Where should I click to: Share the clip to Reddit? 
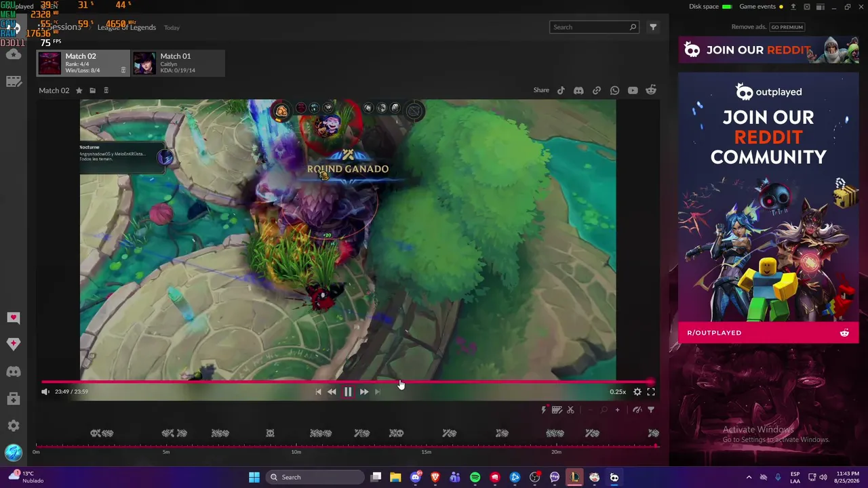coord(651,90)
